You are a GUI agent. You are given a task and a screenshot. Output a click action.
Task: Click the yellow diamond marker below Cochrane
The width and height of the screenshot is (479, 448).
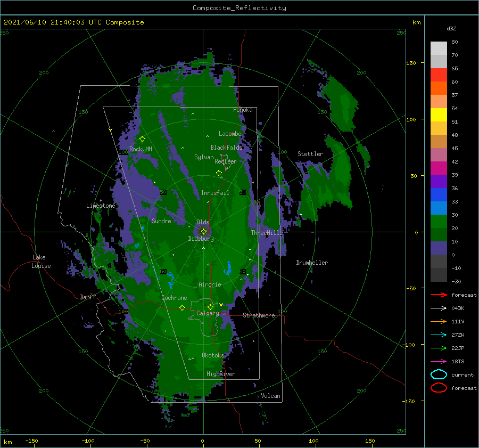[x=182, y=308]
